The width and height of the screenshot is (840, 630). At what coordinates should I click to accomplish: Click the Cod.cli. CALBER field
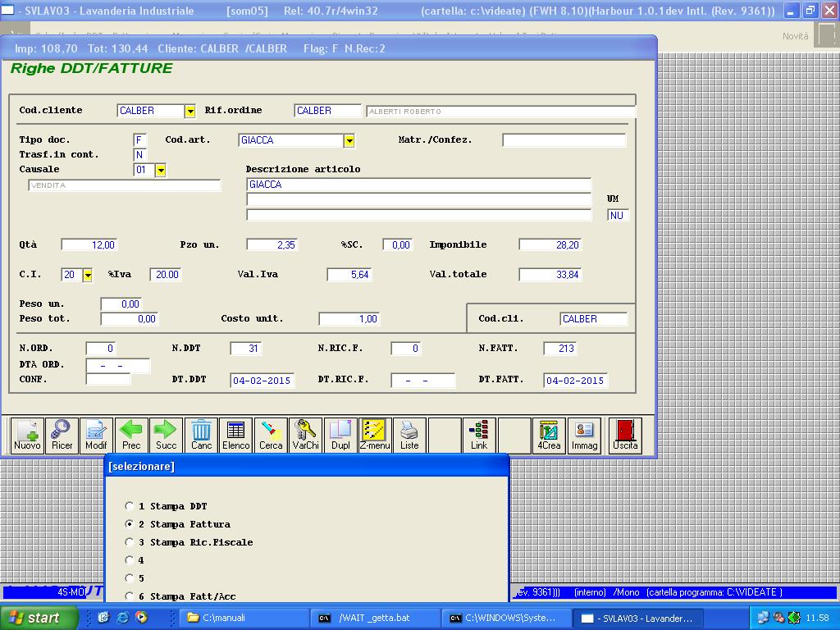tap(593, 319)
